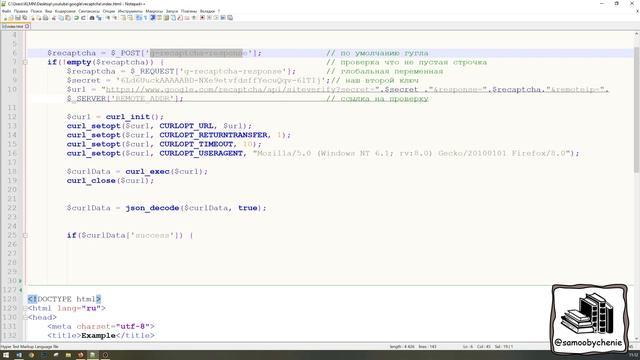Open the Синтаксисы menu

click(x=89, y=11)
